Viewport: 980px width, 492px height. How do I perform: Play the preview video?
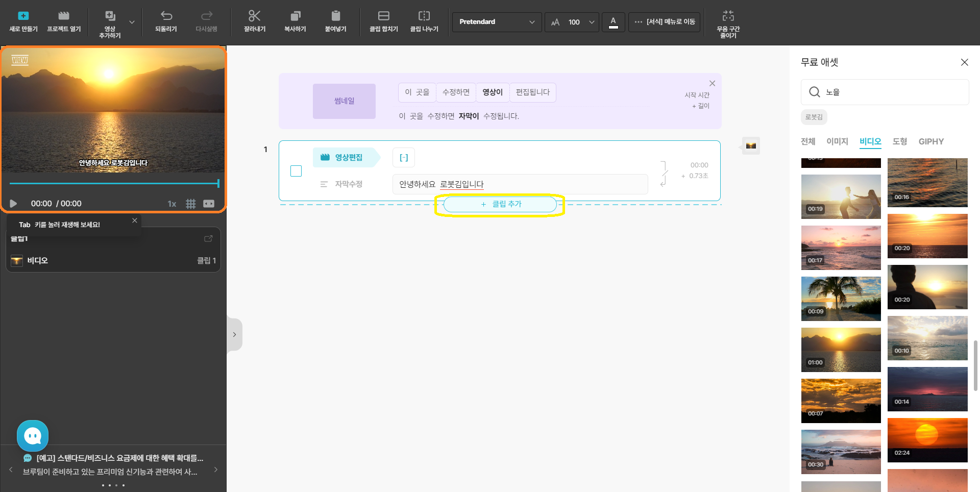13,204
